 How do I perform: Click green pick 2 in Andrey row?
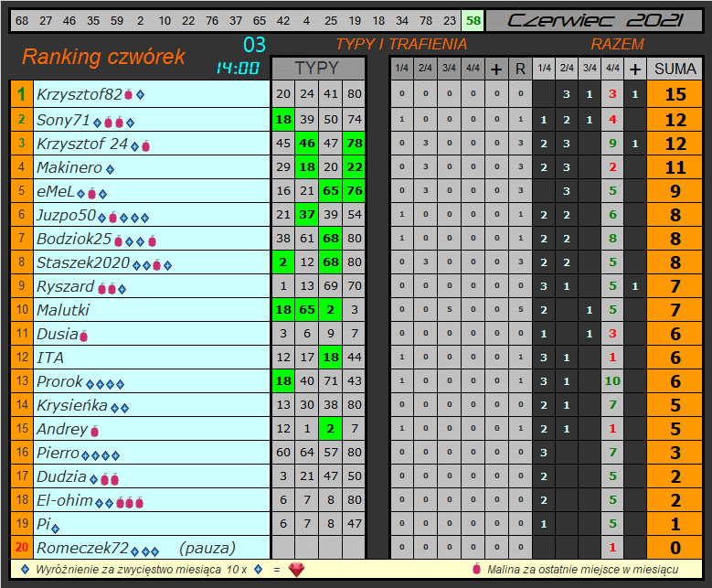[x=331, y=429]
